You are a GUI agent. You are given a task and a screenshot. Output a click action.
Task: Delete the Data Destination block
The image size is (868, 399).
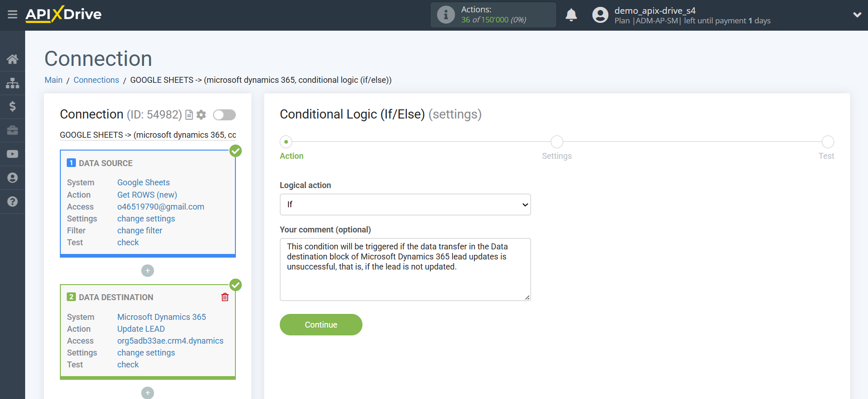coord(225,297)
